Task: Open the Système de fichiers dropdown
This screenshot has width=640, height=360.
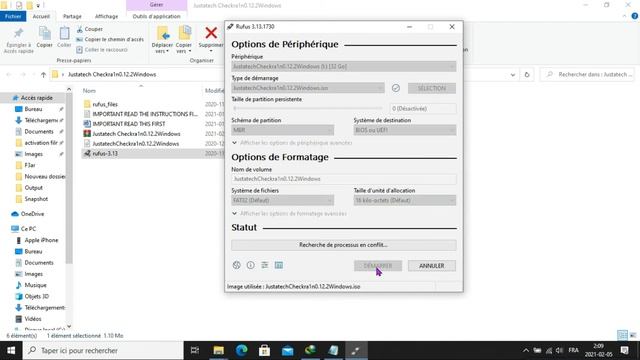Action: coord(282,200)
